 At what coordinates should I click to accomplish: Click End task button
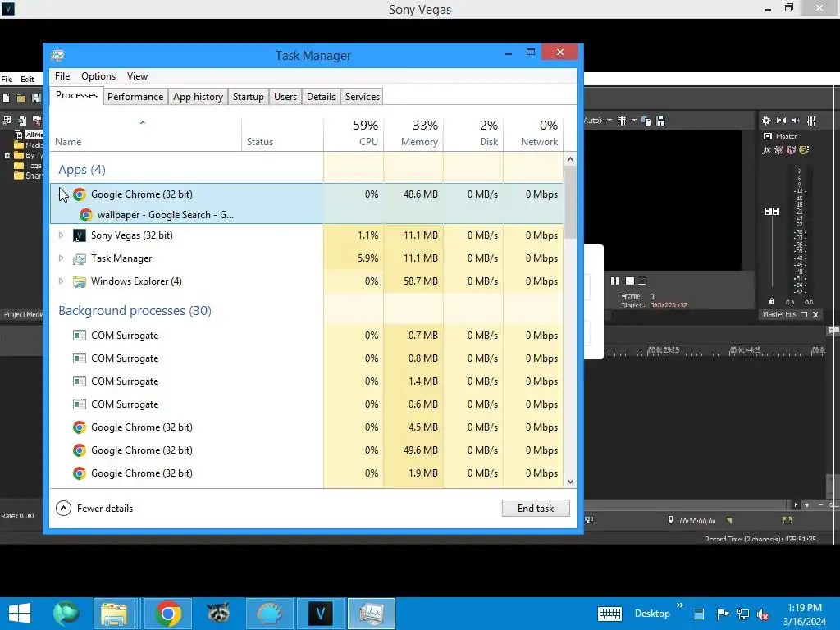(536, 509)
